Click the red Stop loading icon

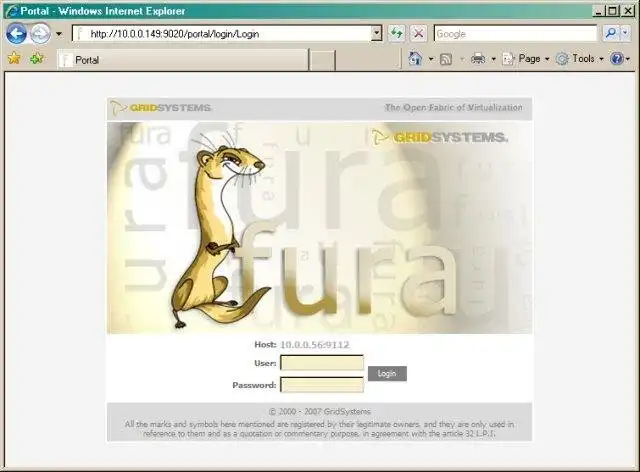(418, 33)
